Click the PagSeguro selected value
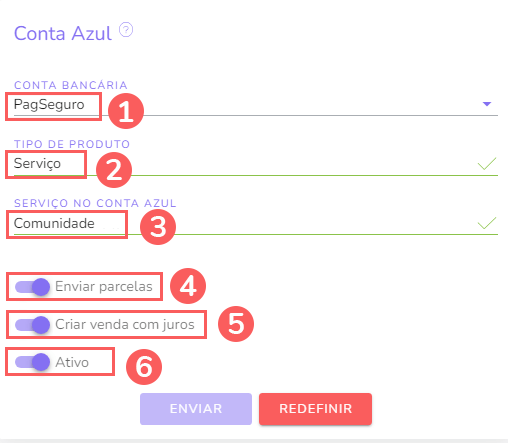Image resolution: width=508 pixels, height=443 pixels. point(49,105)
